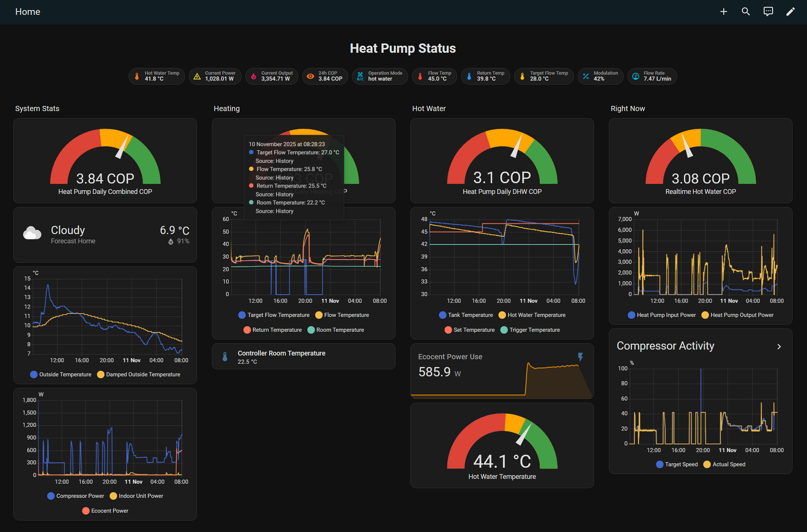Click the Hot Water Temperature gauge
Screen dimensions: 807x532
(x=502, y=446)
